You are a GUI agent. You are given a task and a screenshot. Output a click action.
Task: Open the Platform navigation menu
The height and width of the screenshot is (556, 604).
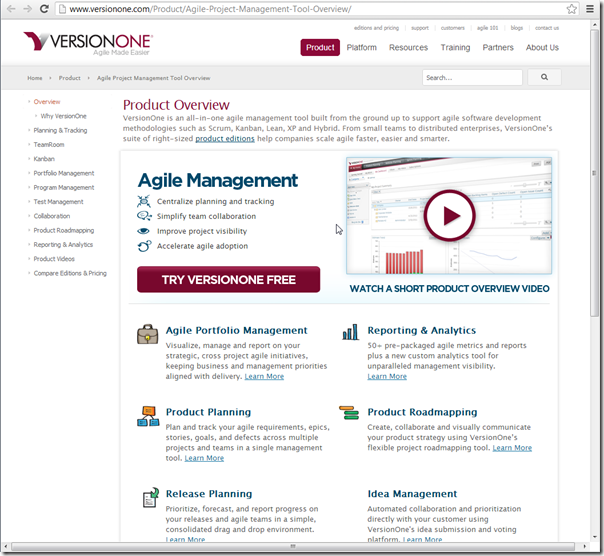[x=362, y=47]
